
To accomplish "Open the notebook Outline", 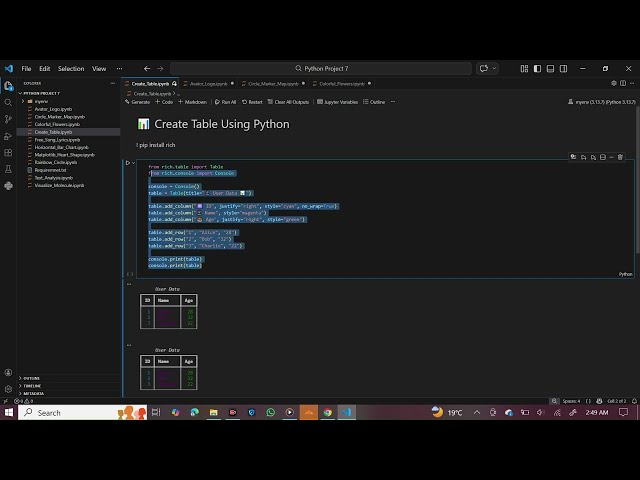I will pyautogui.click(x=374, y=102).
